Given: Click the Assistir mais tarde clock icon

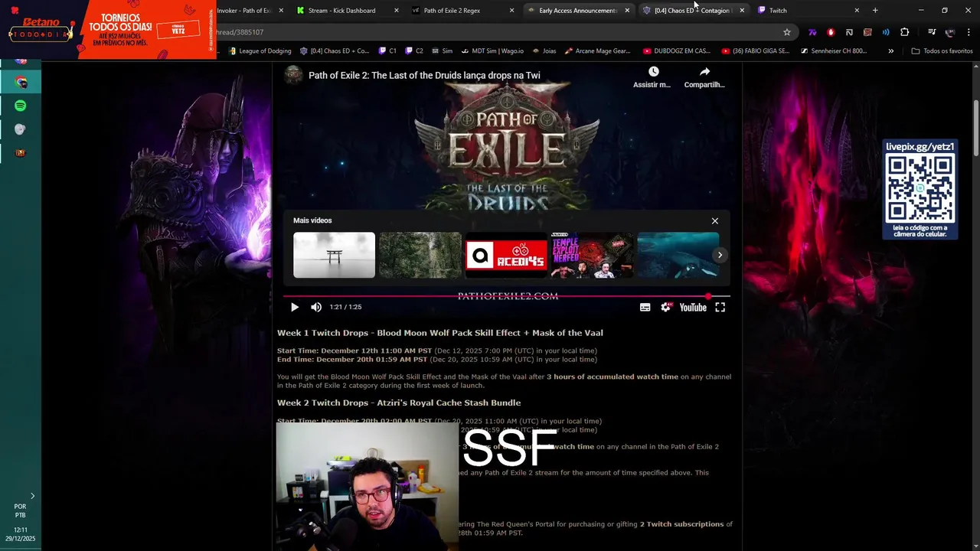Looking at the screenshot, I should pos(653,71).
